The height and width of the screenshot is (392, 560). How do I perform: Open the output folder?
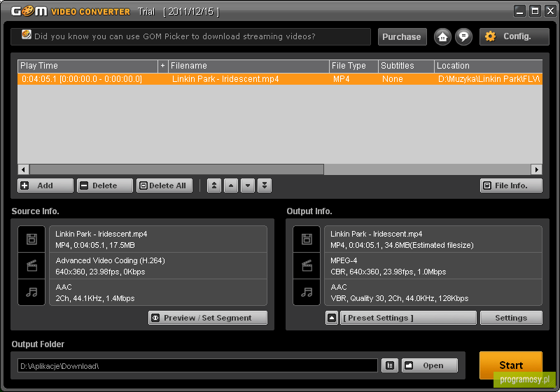click(x=430, y=365)
